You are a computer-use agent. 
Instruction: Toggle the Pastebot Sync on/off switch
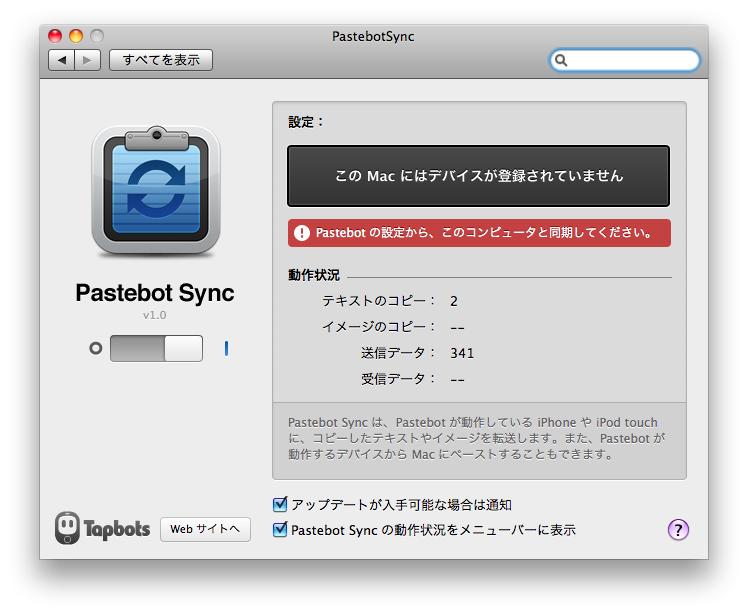click(x=156, y=348)
